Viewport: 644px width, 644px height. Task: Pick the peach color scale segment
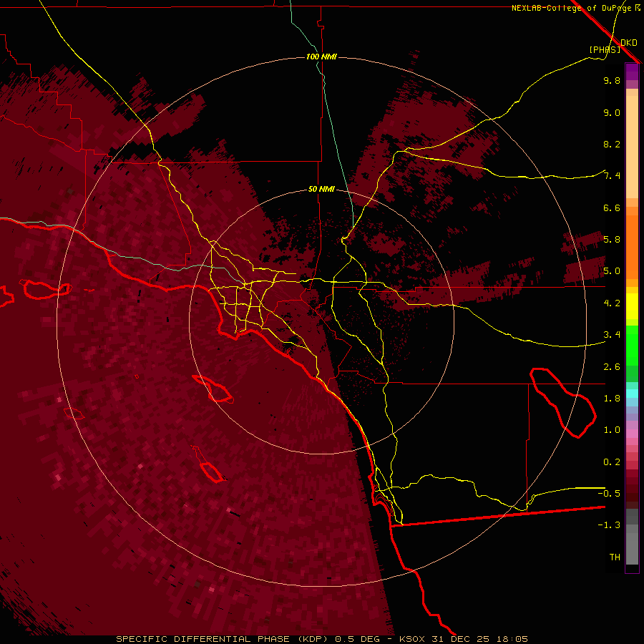[632, 147]
